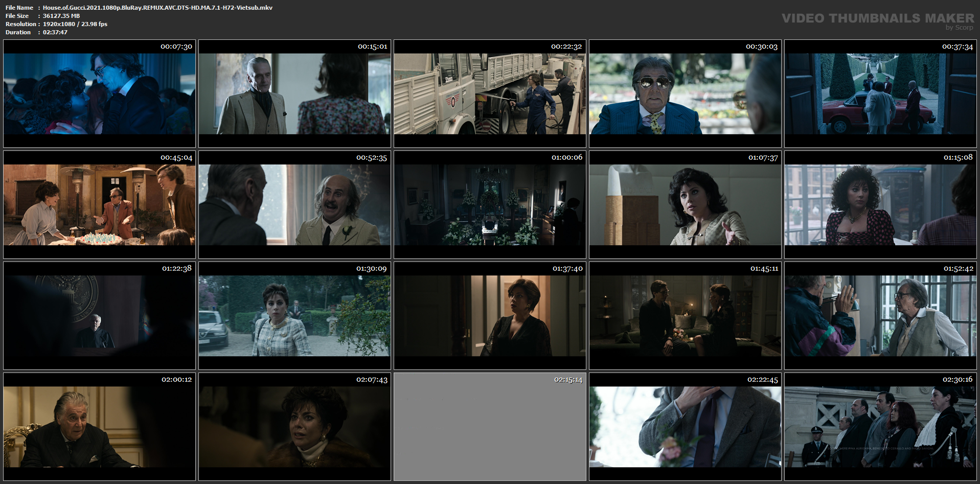Click the file name House.of.Gucci...Vietsub.mkv
Image resolution: width=980 pixels, height=484 pixels.
click(x=157, y=8)
